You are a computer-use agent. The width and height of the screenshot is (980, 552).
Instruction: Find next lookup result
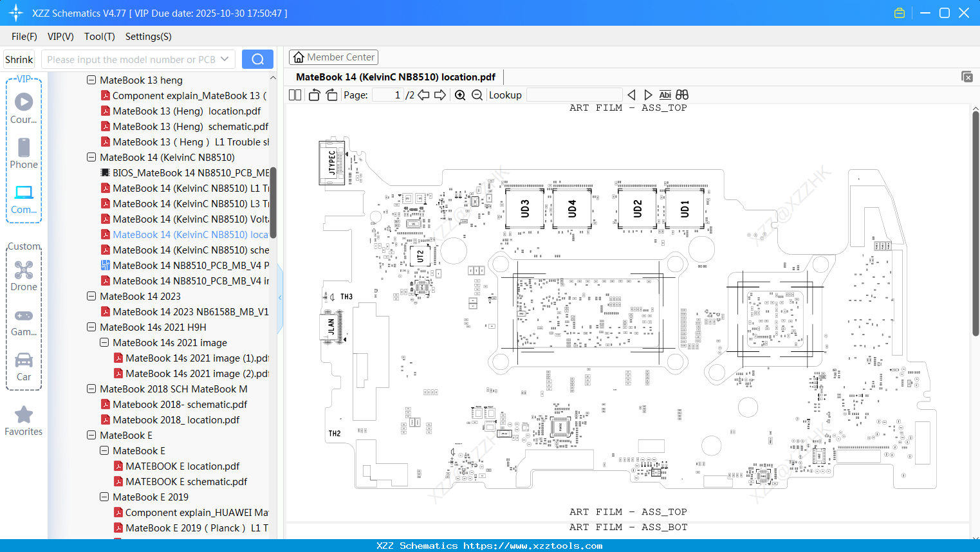pyautogui.click(x=648, y=95)
